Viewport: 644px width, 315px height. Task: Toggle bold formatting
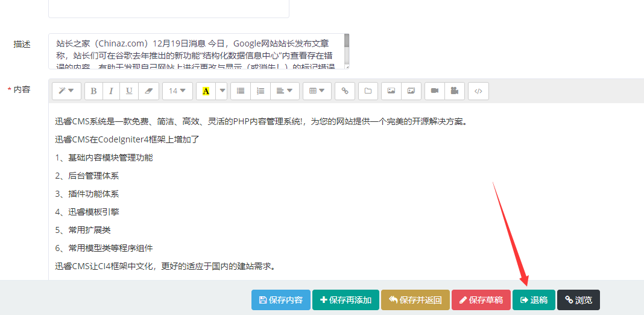click(93, 91)
